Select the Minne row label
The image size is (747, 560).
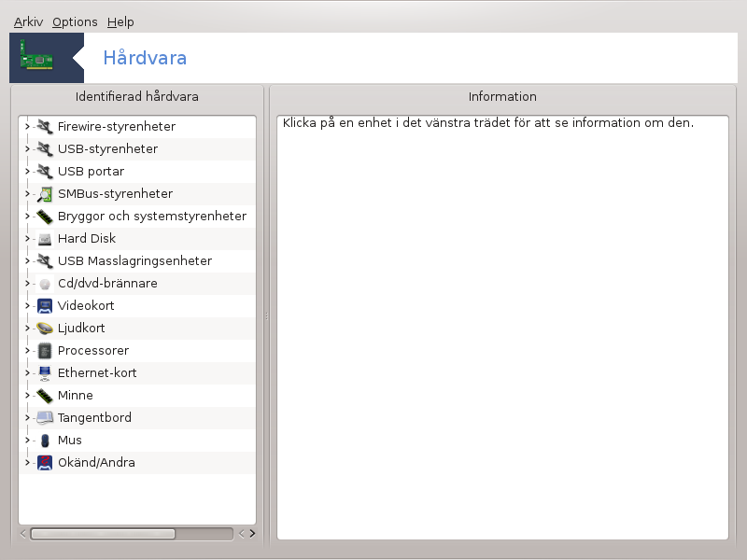point(76,395)
